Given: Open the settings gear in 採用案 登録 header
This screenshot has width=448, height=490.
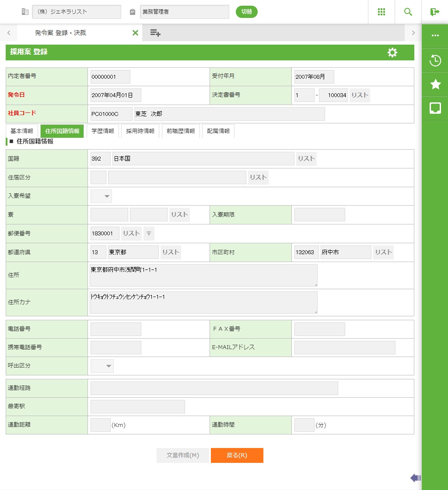Looking at the screenshot, I should click(392, 52).
